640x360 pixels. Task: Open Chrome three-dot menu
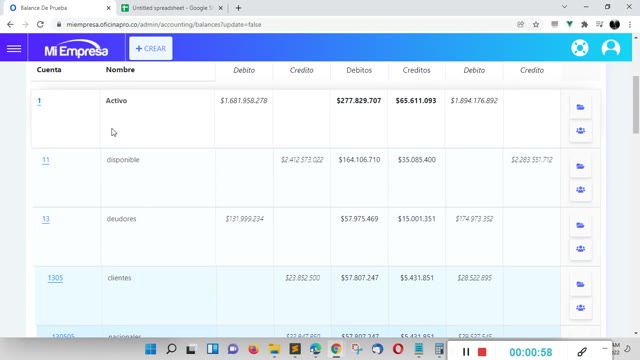630,24
